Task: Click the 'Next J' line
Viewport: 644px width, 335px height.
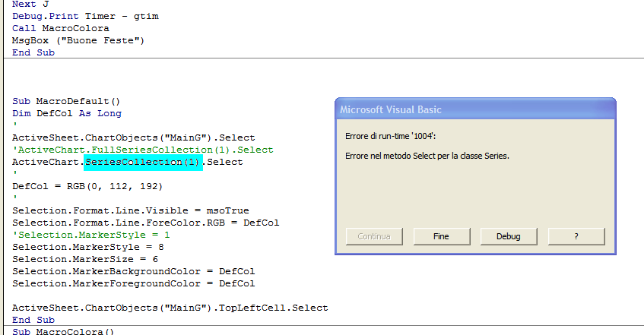Action: click(30, 4)
